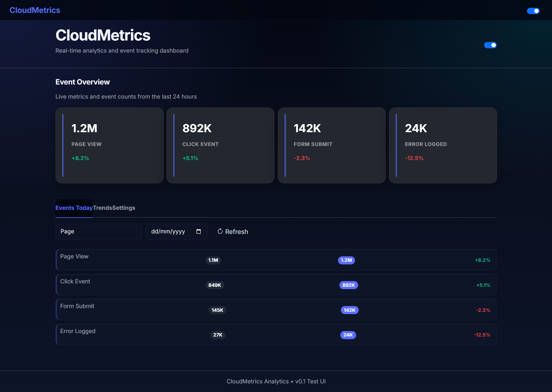The image size is (552, 392).
Task: Click the Refresh button label
Action: [x=236, y=232]
